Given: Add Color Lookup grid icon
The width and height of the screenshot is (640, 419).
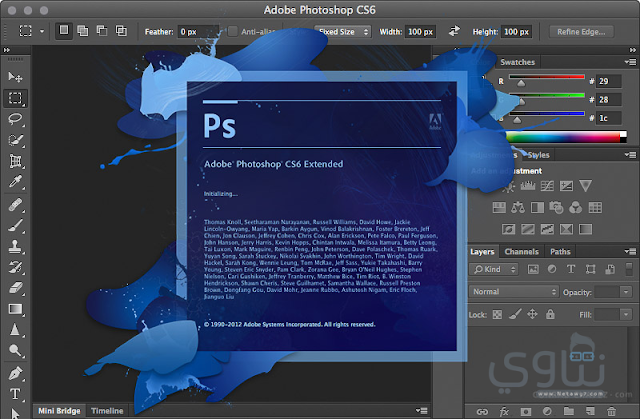Looking at the screenshot, I should (595, 208).
